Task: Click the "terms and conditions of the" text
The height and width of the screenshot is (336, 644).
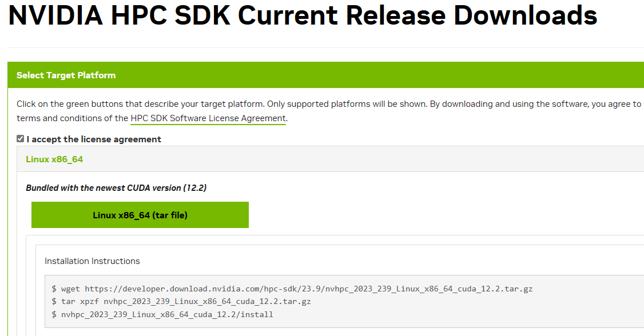Action: 72,118
